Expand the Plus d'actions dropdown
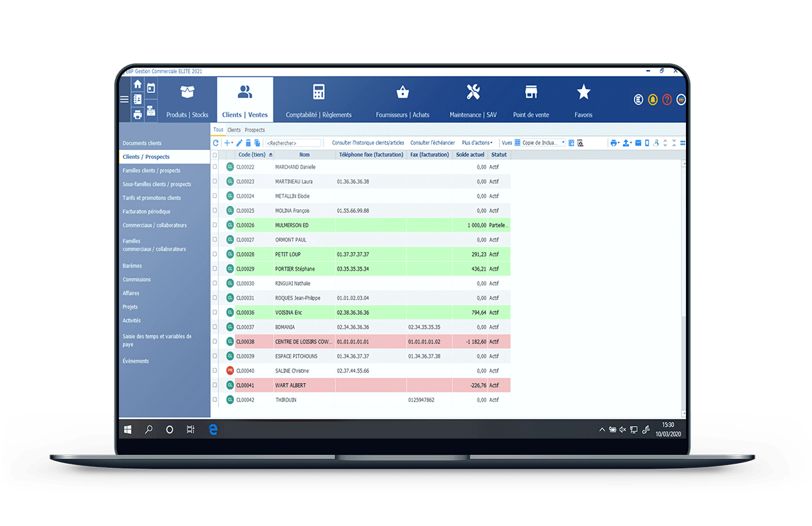Screen dimensions: 812x526 pos(477,143)
